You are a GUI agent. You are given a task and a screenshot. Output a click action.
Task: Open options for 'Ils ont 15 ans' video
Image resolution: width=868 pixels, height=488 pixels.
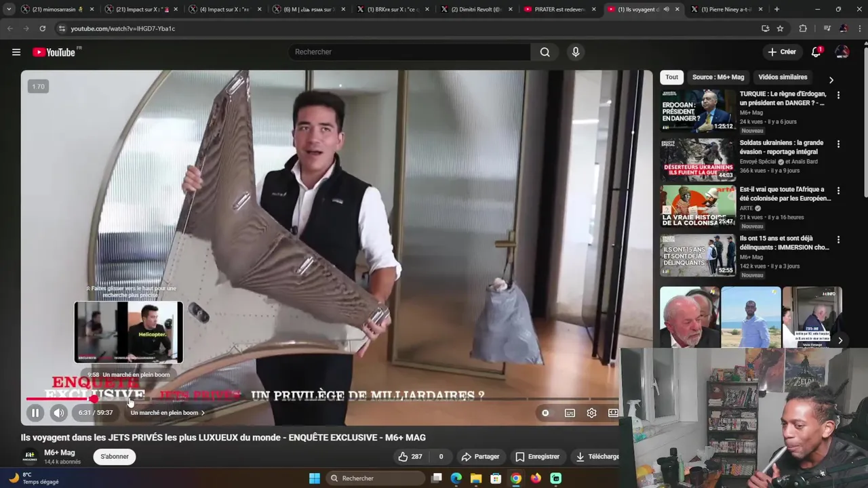pyautogui.click(x=838, y=240)
